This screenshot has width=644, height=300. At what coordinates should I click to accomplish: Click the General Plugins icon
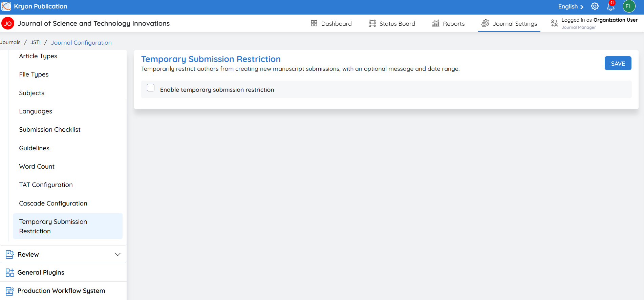click(10, 273)
